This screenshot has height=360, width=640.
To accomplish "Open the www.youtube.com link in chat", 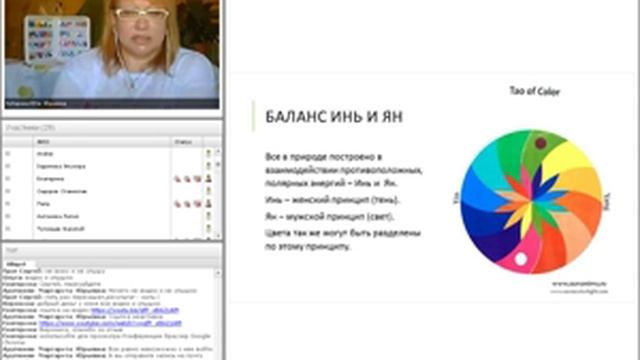I will coord(110,323).
